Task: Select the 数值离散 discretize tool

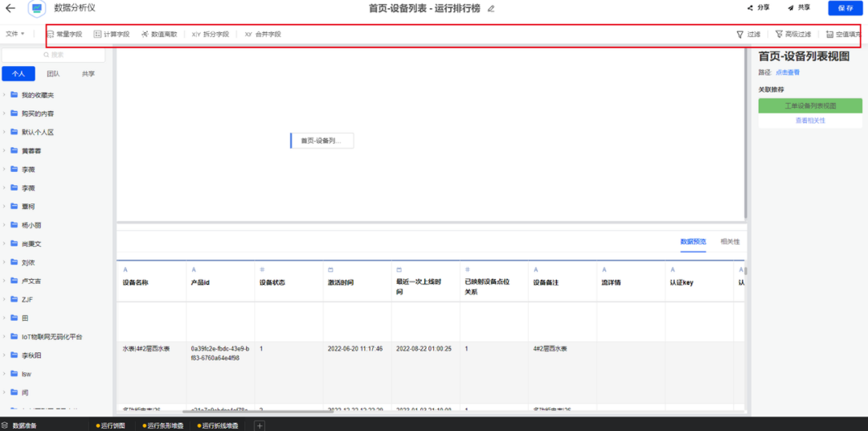Action: pyautogui.click(x=159, y=35)
